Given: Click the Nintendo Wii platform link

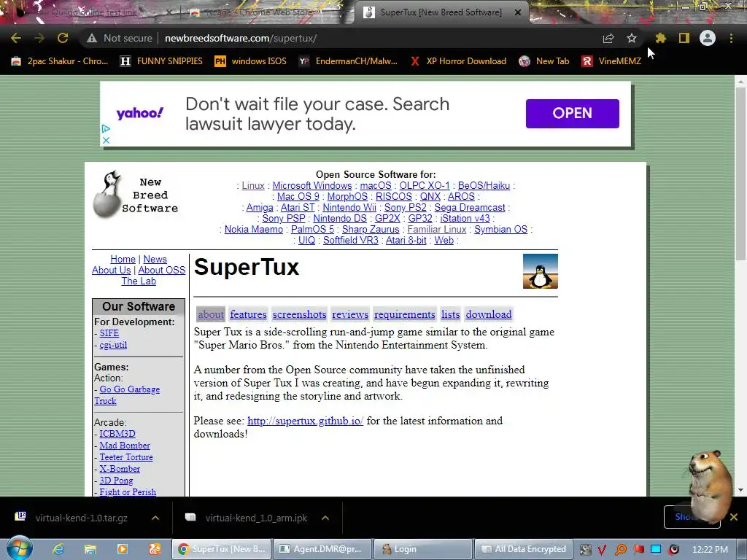Looking at the screenshot, I should click(349, 208).
